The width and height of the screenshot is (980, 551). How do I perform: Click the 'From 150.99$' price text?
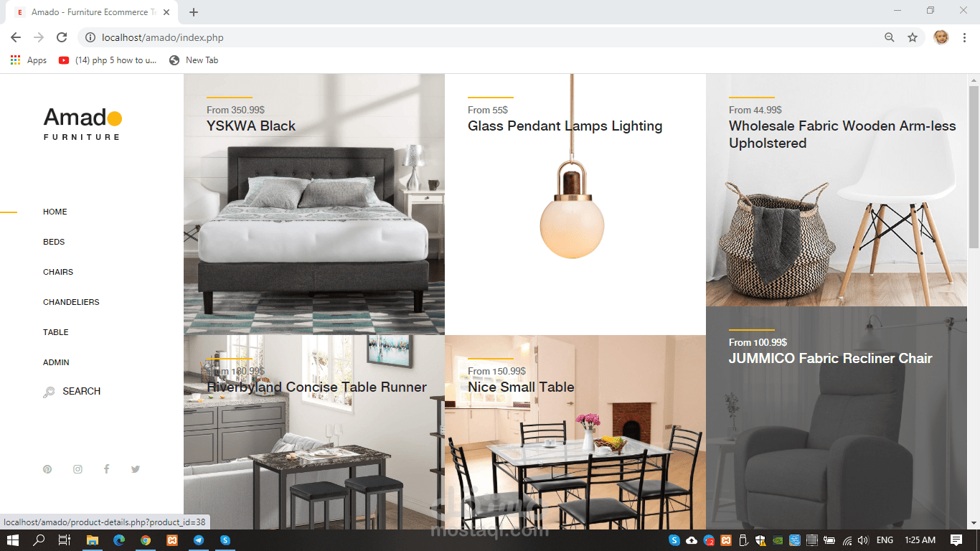pos(496,371)
